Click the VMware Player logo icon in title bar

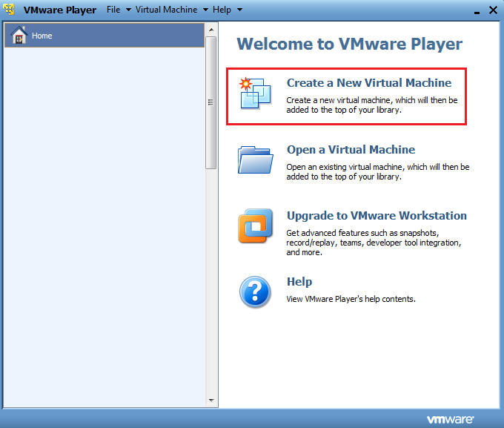10,10
